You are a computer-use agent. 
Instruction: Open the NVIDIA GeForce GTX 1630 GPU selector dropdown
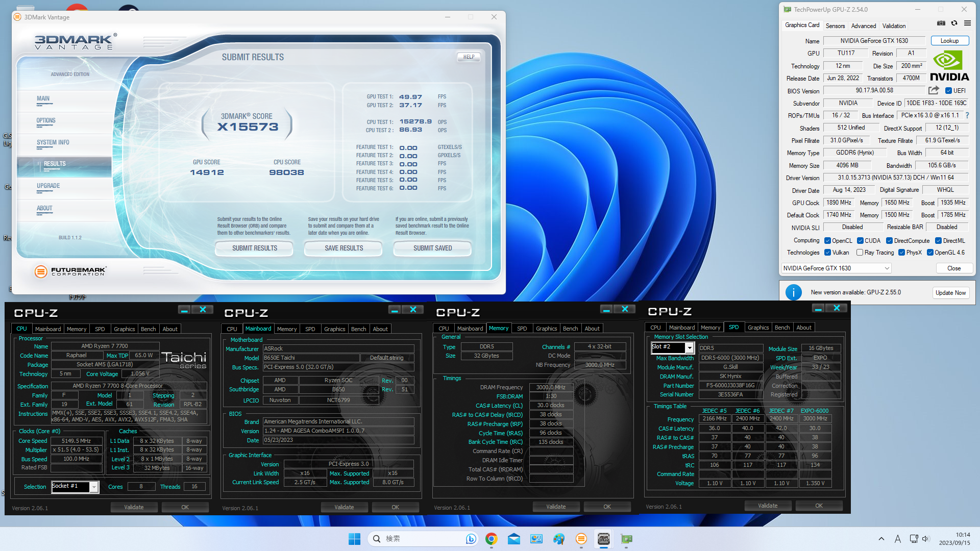[x=837, y=268]
